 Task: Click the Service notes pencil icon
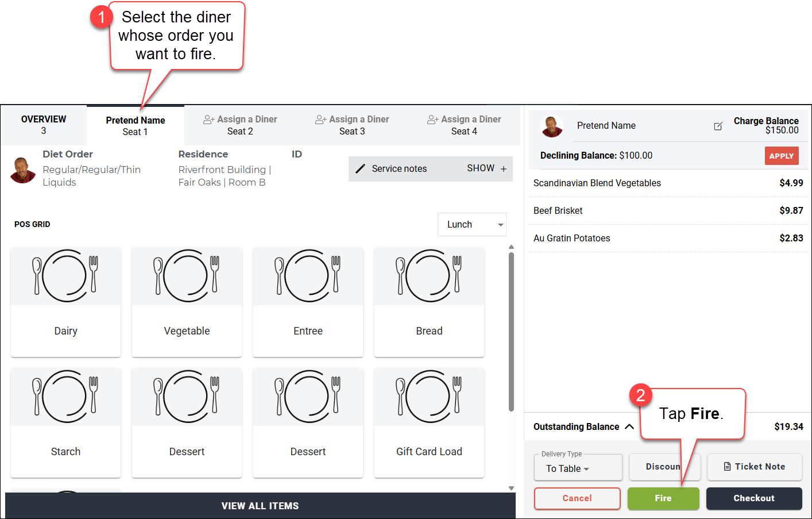(x=360, y=168)
